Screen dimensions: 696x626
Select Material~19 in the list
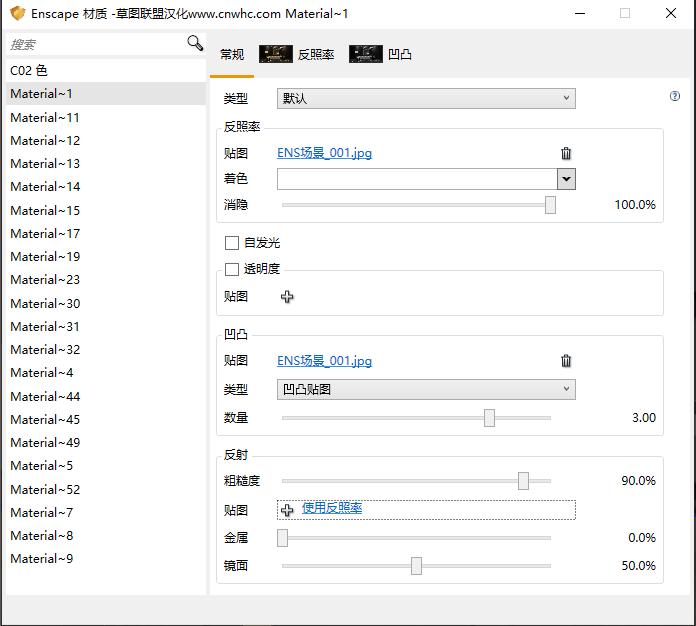click(106, 257)
